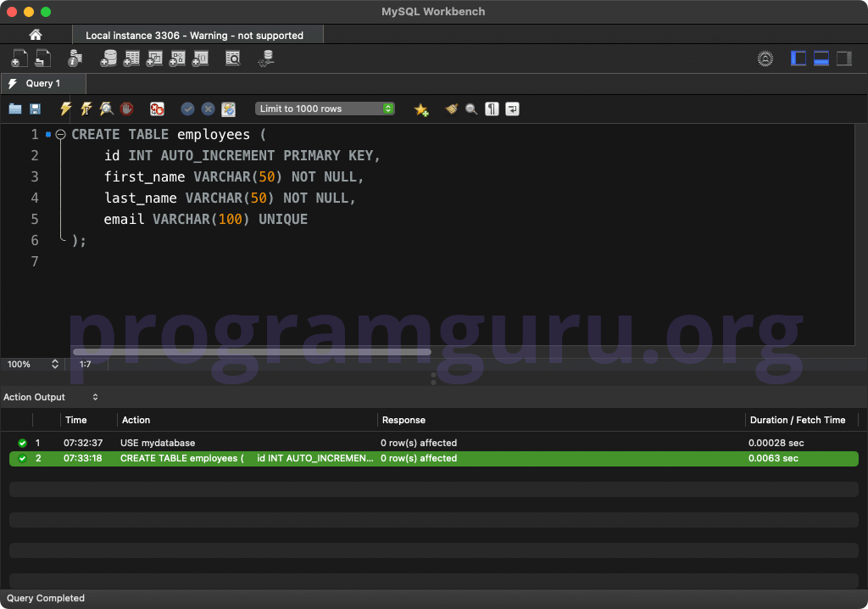Rollback the transaction X icon
Image resolution: width=868 pixels, height=609 pixels.
pyautogui.click(x=209, y=109)
